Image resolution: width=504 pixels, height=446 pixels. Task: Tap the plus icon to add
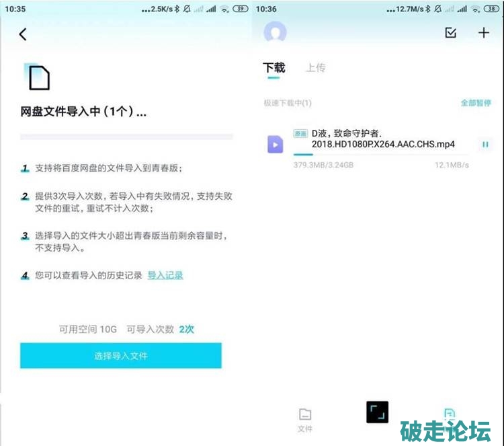483,32
